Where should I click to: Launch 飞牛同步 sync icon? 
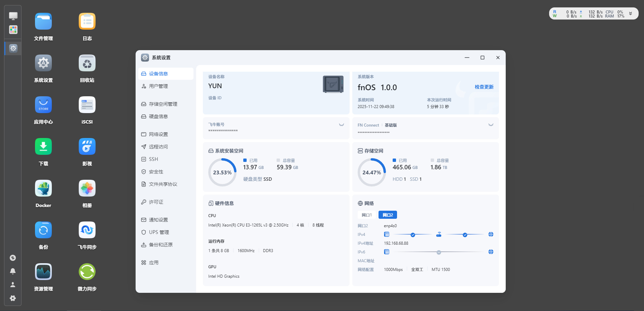pos(87,230)
